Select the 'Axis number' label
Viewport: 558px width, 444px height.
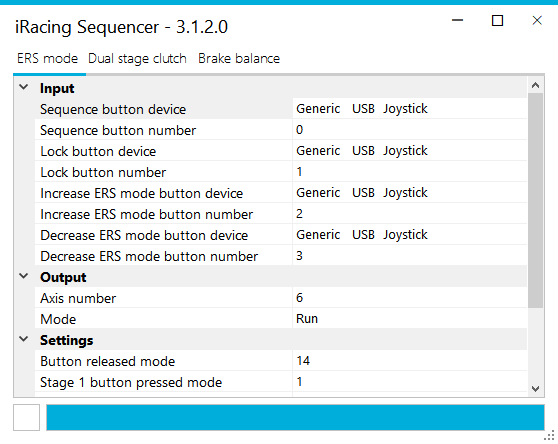point(78,298)
